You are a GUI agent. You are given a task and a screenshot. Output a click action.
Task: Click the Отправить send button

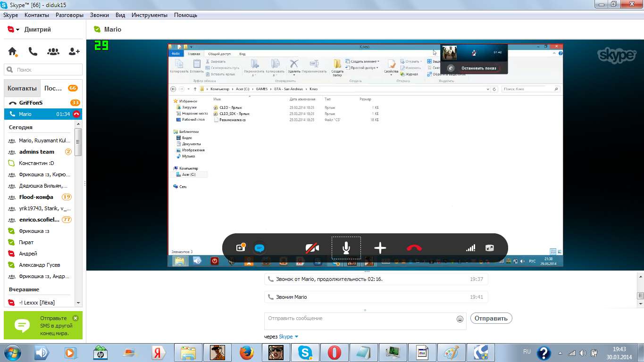click(x=491, y=318)
